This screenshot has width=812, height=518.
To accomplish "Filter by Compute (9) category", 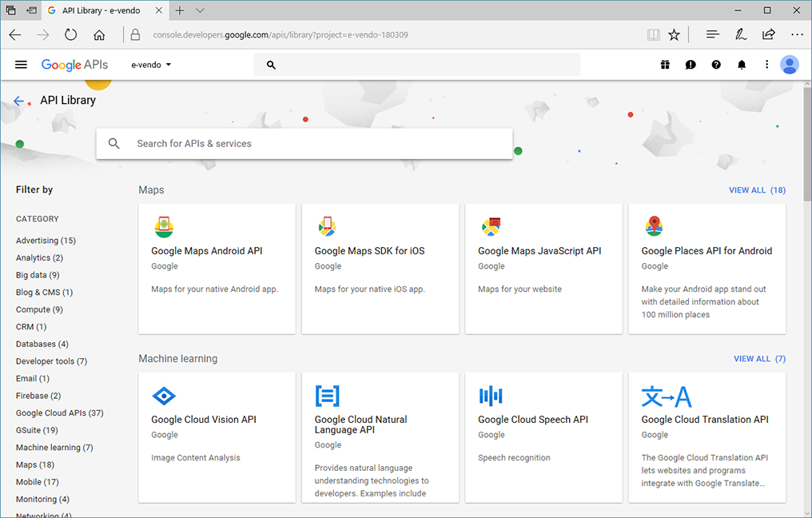I will 39,310.
